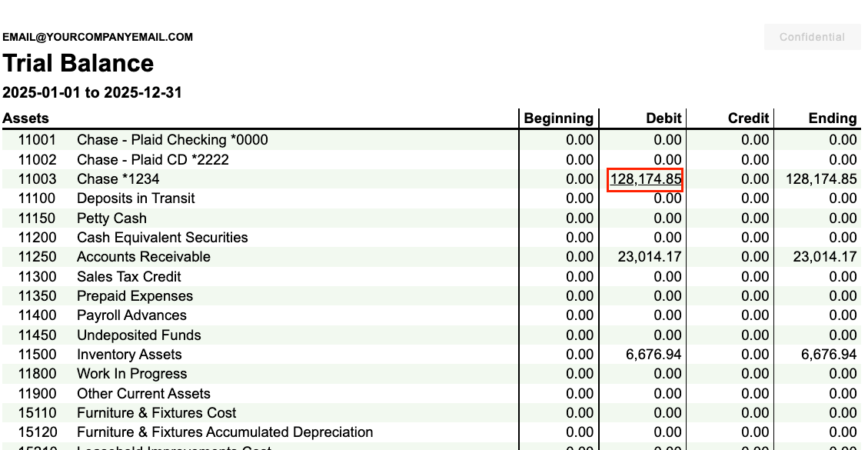Open the 128,174.85 debit amount for Chase *1234
Viewport: 868px width, 450px height.
click(x=646, y=179)
